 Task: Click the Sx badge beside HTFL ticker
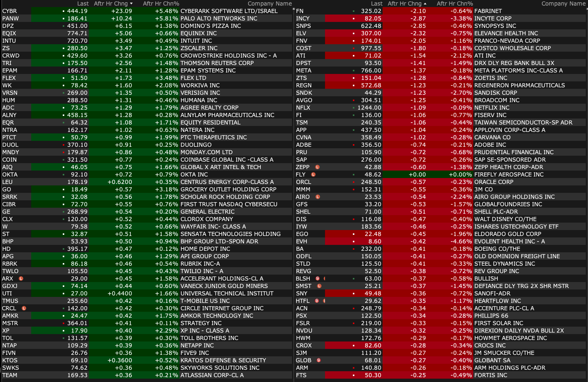tap(317, 301)
